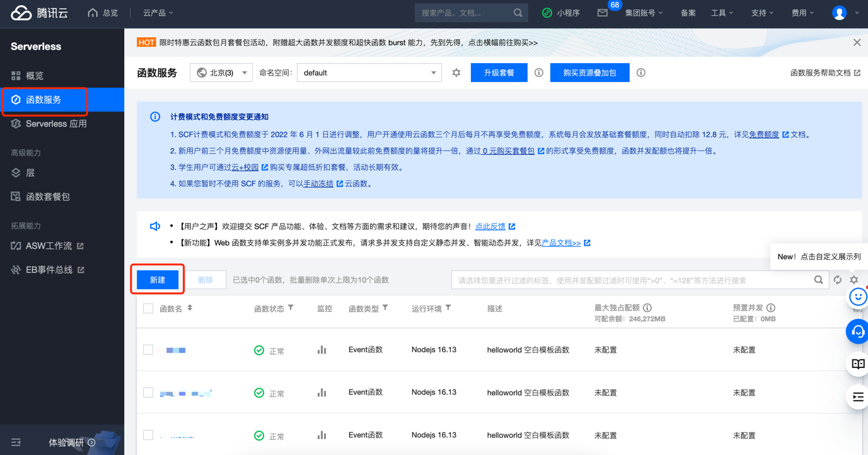Image resolution: width=868 pixels, height=455 pixels.
Task: Select 函数服务 in the sidebar
Action: (62, 100)
